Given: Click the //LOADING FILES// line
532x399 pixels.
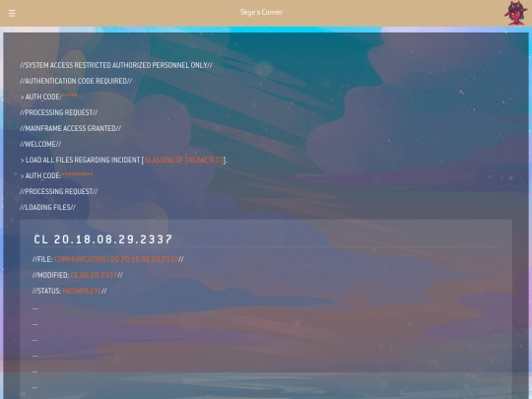Looking at the screenshot, I should click(x=48, y=207).
